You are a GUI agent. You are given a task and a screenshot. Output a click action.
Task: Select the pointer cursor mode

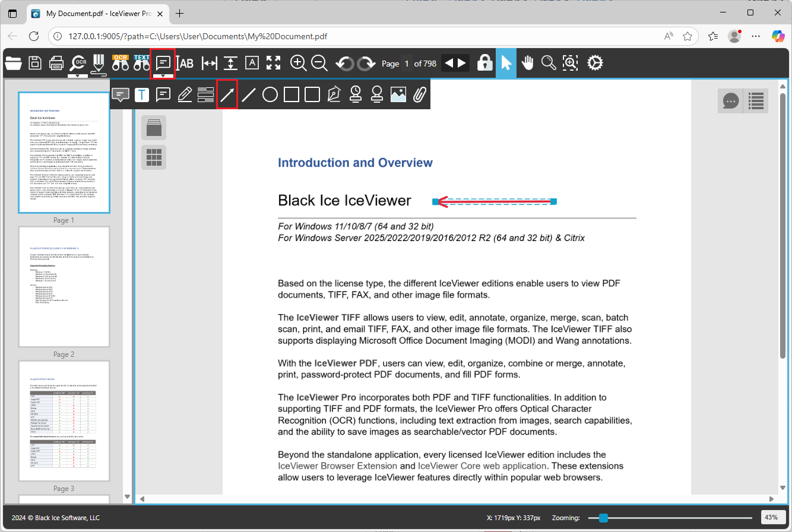click(x=506, y=63)
